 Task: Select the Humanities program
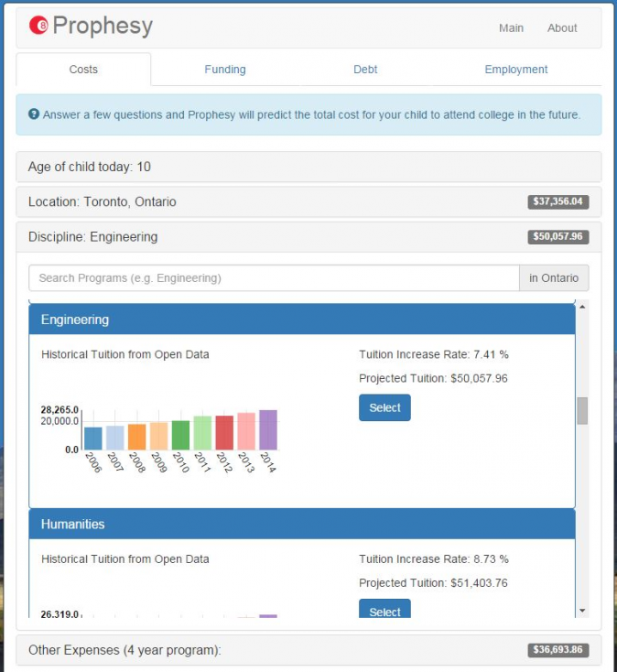[x=384, y=611]
